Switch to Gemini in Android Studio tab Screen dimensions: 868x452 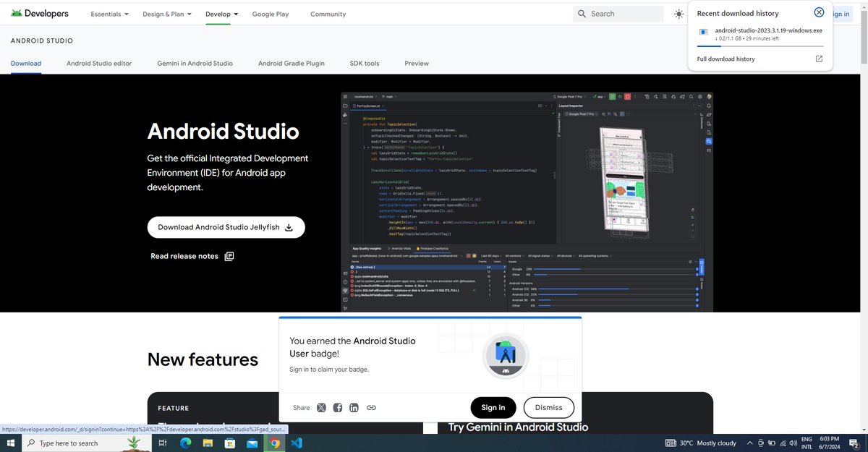tap(195, 63)
